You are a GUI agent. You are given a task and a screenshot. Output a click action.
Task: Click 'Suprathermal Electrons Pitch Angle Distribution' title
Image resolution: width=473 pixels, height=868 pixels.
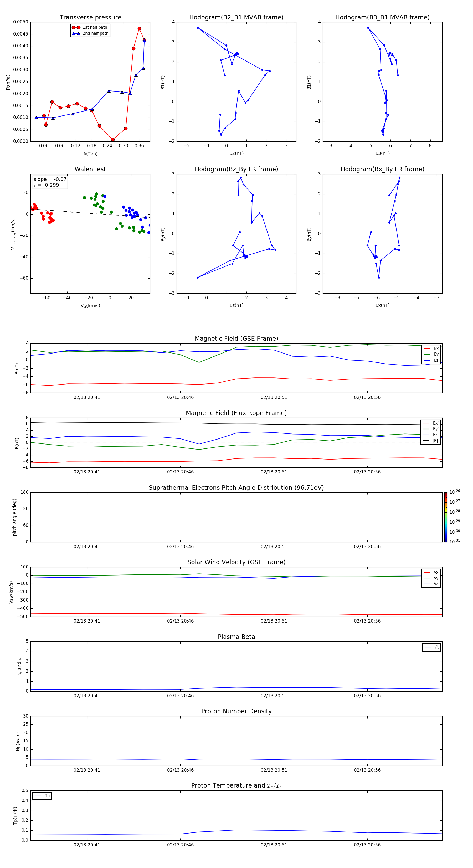click(236, 488)
